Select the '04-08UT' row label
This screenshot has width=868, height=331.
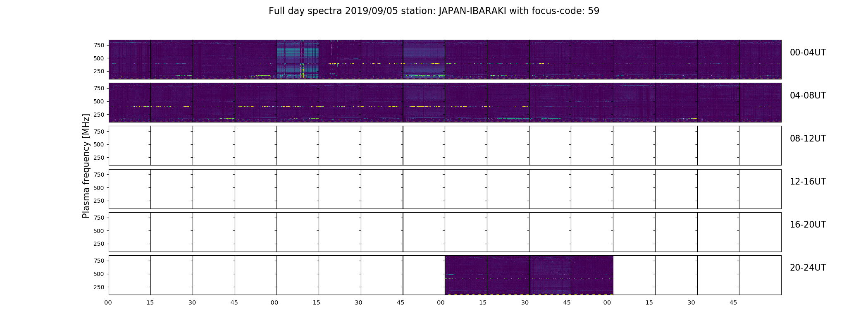click(x=808, y=96)
